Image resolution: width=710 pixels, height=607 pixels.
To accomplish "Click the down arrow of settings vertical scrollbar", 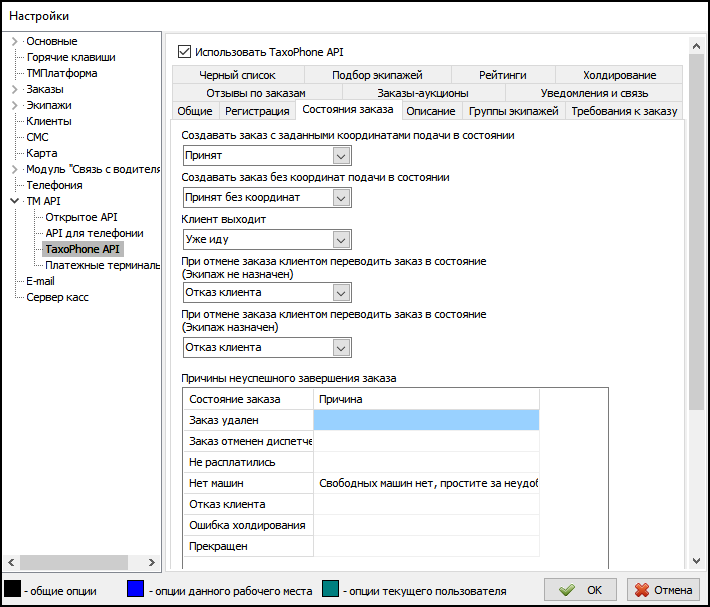I will (x=696, y=561).
